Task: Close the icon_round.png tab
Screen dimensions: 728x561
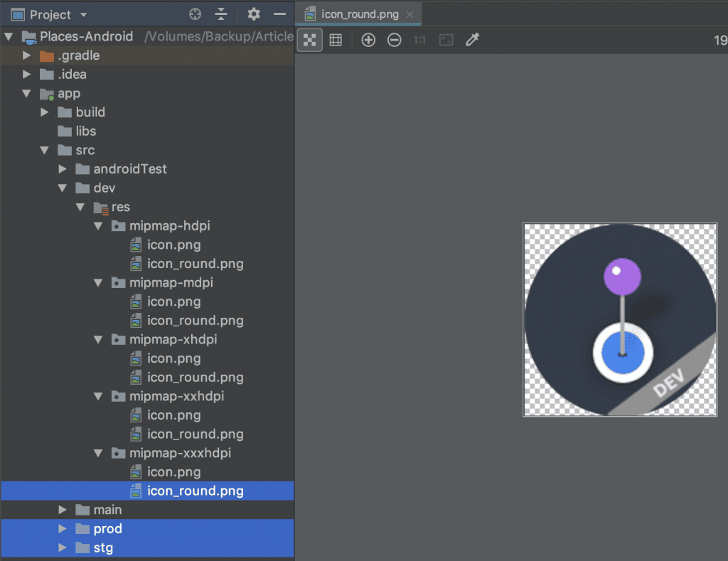Action: (x=409, y=14)
